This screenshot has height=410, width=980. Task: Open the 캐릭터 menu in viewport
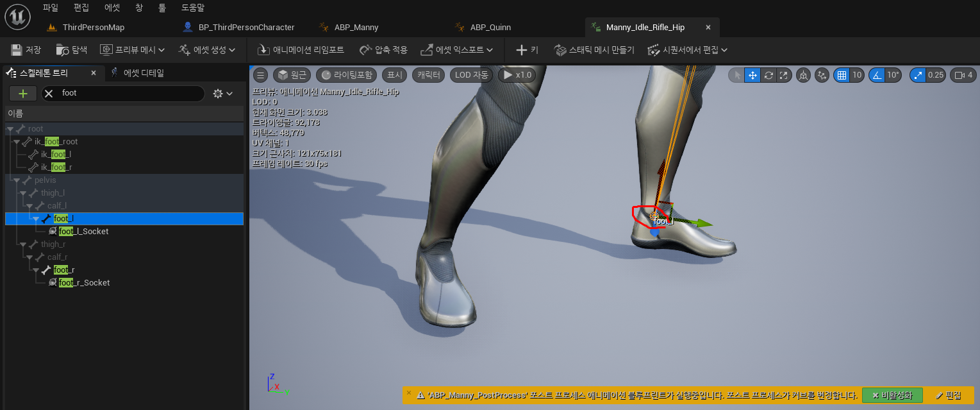click(429, 75)
